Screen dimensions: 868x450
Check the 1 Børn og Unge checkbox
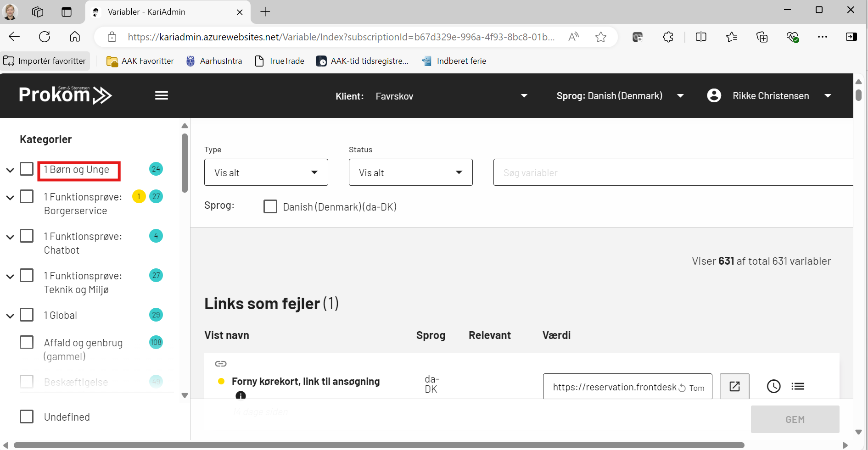(x=27, y=169)
